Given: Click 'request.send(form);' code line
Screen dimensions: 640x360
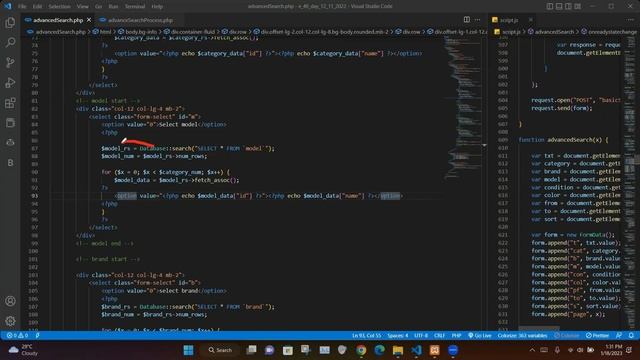Looking at the screenshot, I should tap(562, 108).
